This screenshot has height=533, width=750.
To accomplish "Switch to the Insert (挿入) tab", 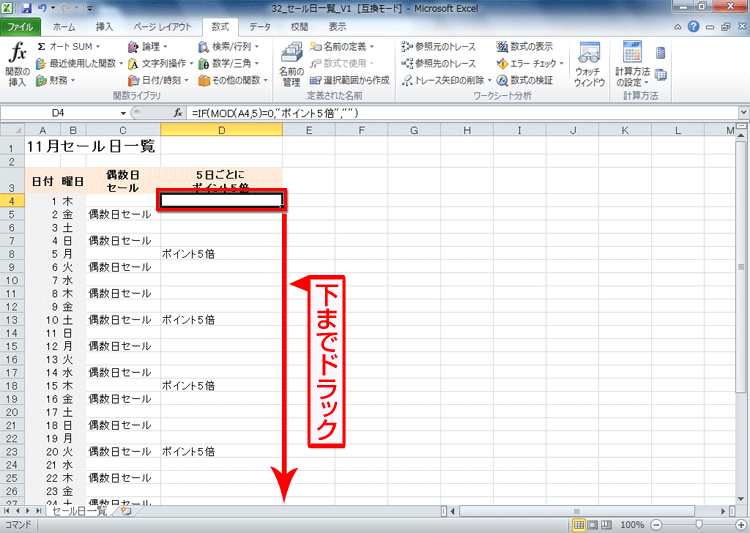I will pos(104,27).
